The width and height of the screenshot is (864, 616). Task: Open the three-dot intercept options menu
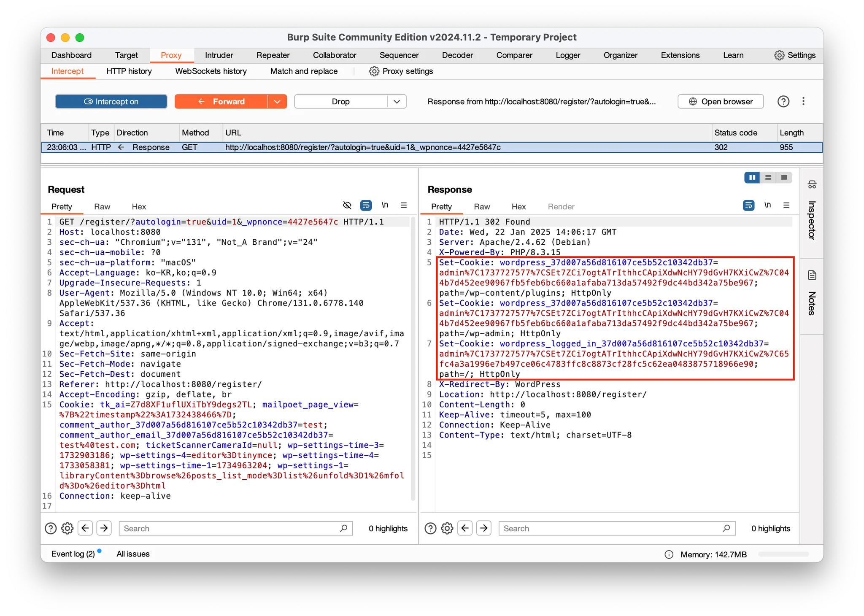coord(803,101)
